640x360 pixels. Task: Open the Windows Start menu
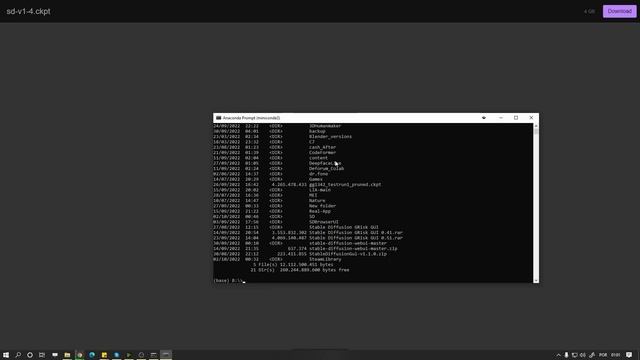pyautogui.click(x=6, y=355)
